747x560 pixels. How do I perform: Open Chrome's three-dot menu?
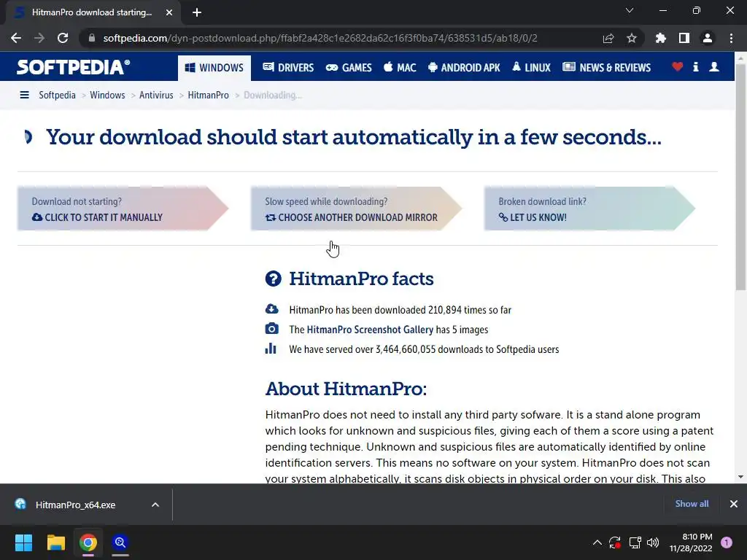731,38
